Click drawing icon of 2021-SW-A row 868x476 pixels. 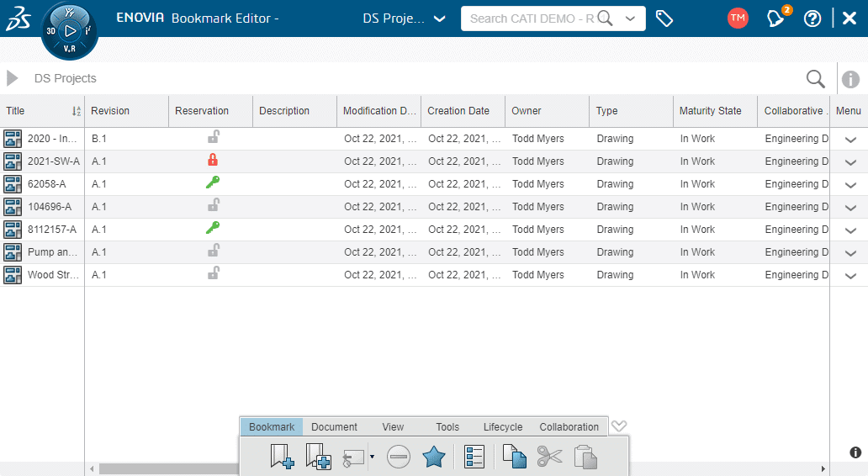(13, 161)
